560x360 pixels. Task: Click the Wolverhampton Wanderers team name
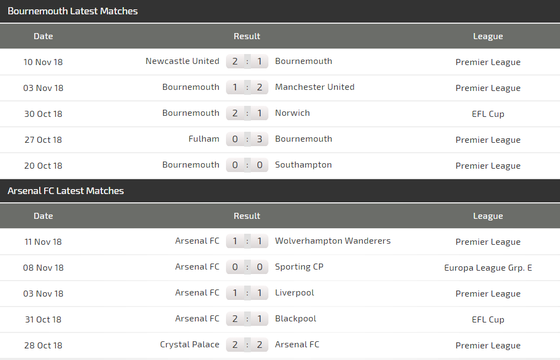tap(332, 241)
